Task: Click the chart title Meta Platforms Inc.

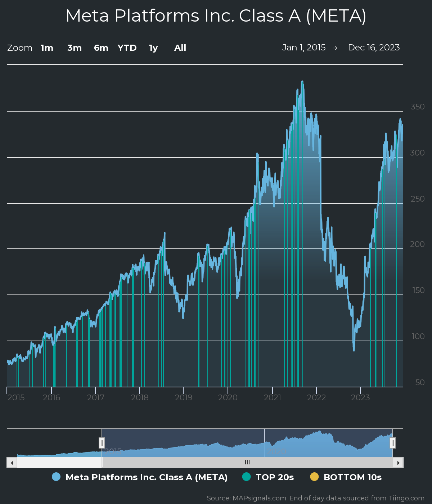Action: (x=216, y=16)
